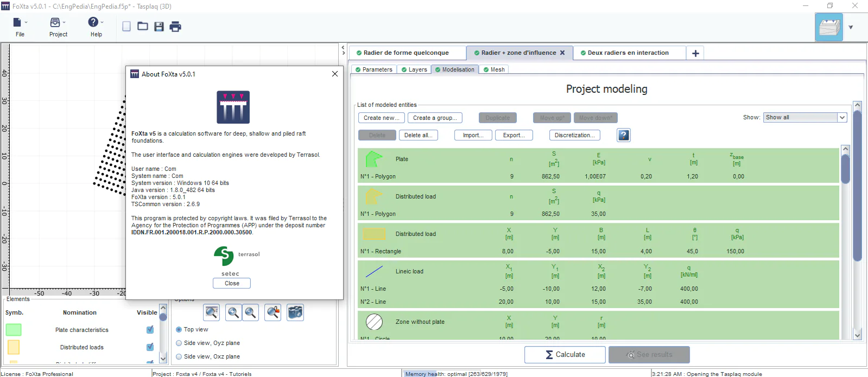Add a new project tab with plus
868x377 pixels.
(x=695, y=53)
